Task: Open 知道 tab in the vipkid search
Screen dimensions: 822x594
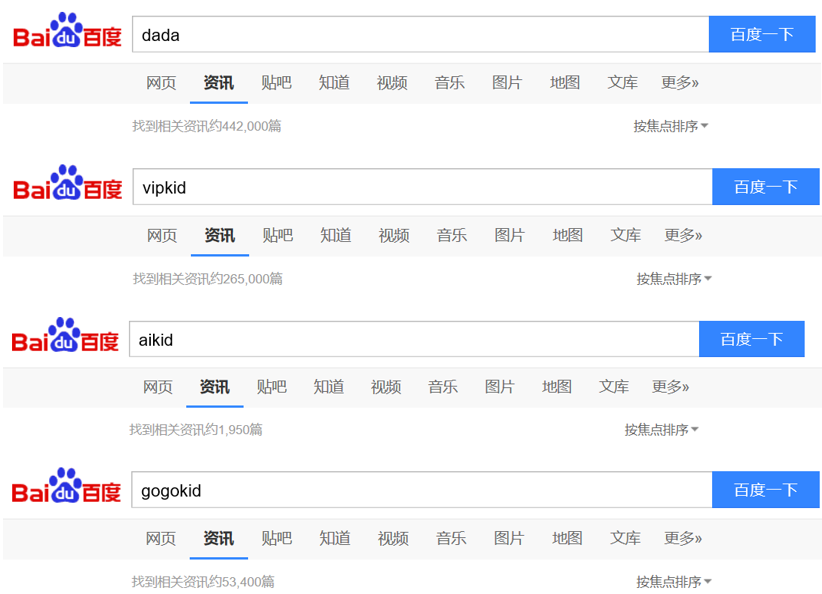Action: (x=336, y=235)
